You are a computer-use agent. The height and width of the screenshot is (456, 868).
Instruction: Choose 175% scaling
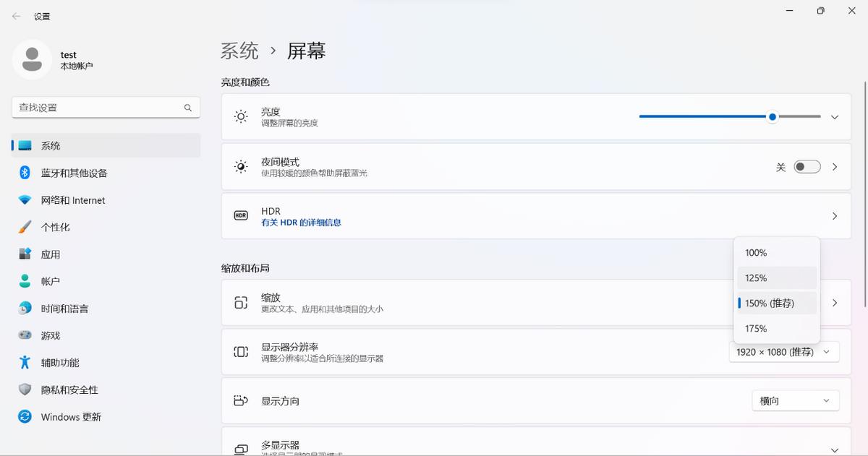tap(776, 328)
